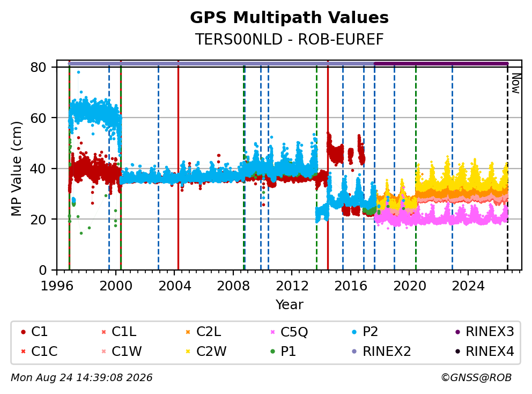Click the dark purple RINEX3 bar at top

point(441,63)
